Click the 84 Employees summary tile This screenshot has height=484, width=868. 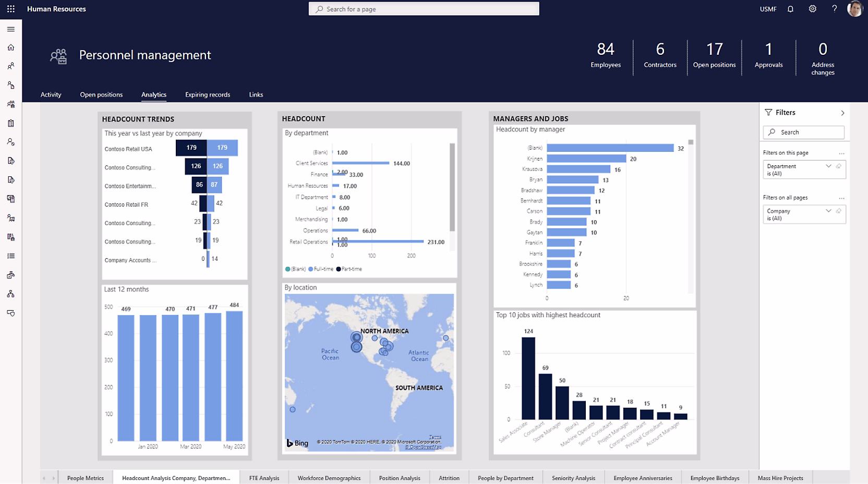[606, 55]
